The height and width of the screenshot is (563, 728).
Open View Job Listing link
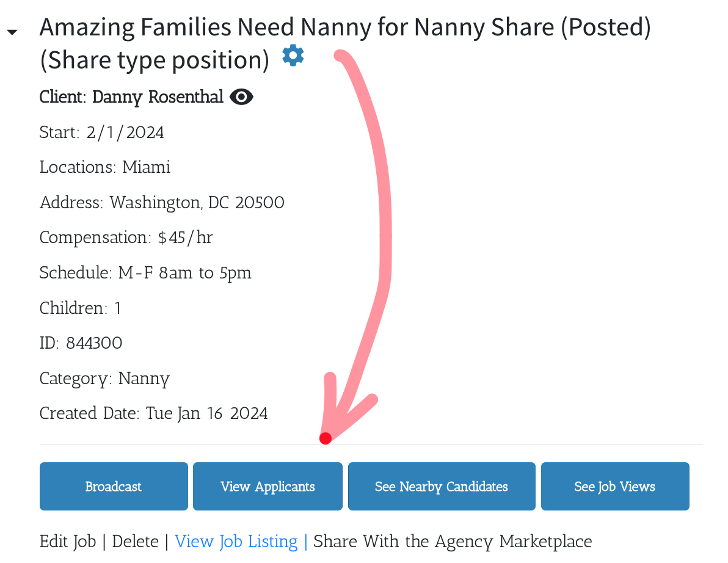(x=236, y=542)
